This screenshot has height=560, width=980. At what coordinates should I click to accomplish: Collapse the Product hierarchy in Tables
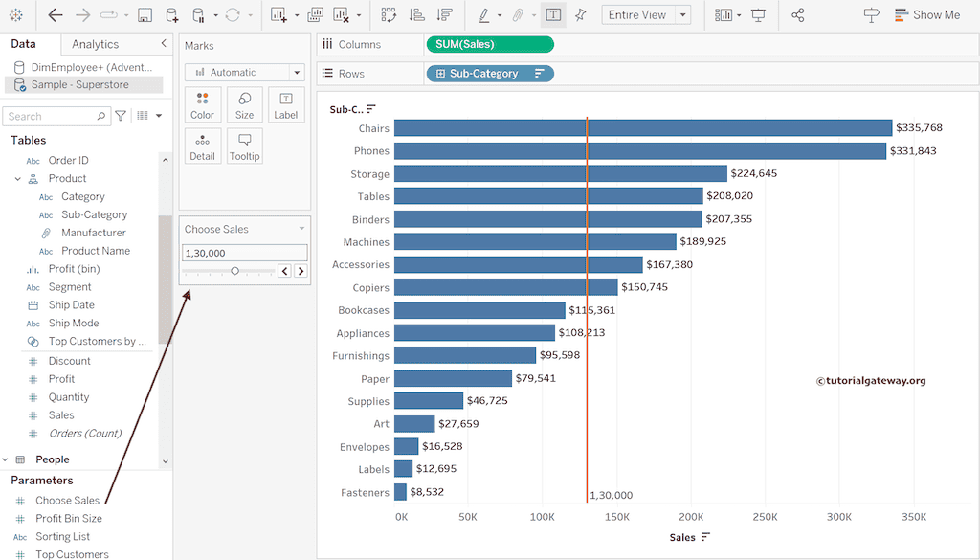click(17, 179)
